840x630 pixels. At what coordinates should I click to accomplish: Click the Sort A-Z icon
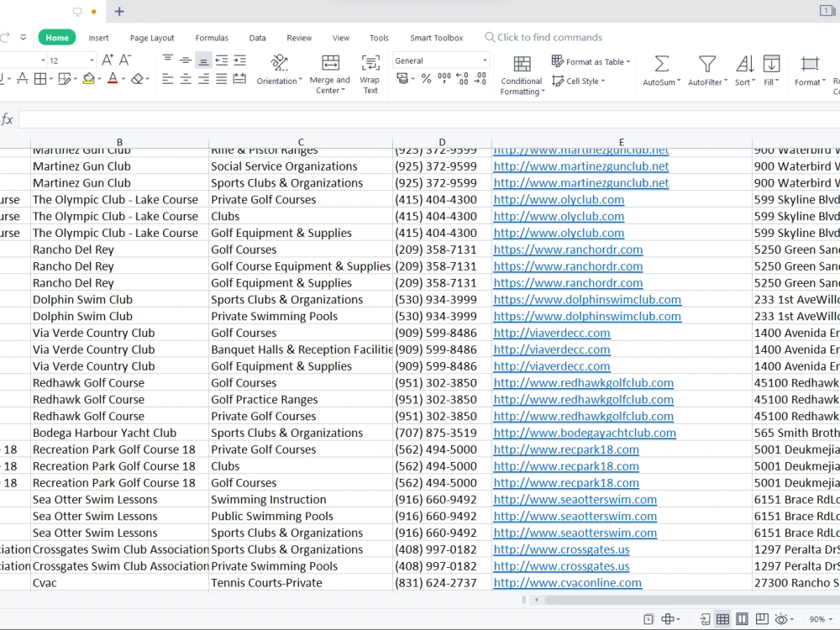pos(744,64)
